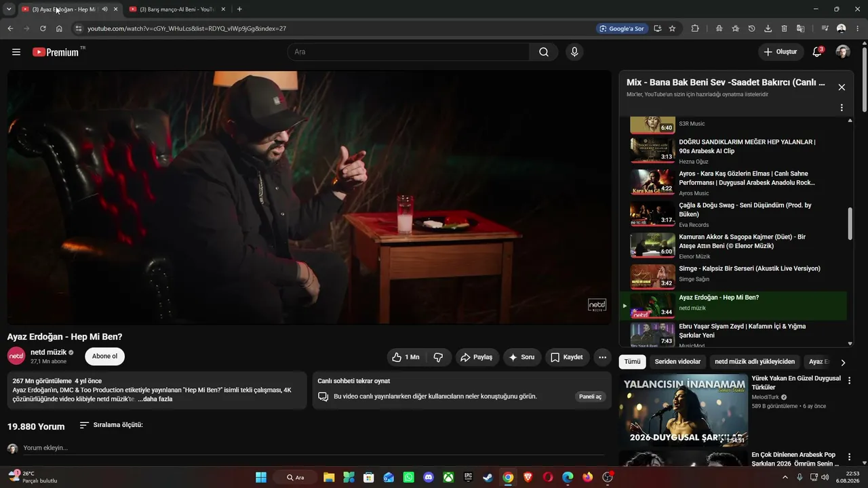Click the YouTube search magnifier button
868x488 pixels.
(544, 52)
